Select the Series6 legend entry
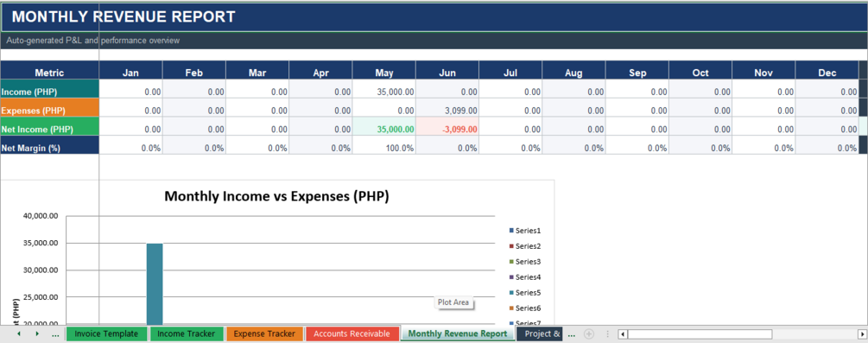The image size is (868, 343). 525,308
